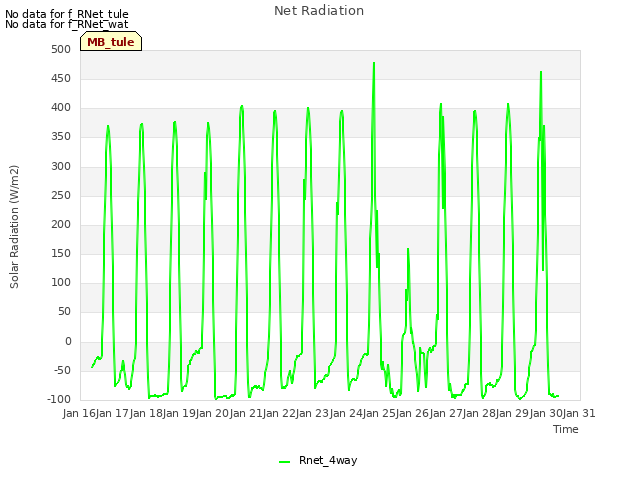Click the Jan 25 x-axis tick label
This screenshot has height=480, width=640.
(379, 413)
